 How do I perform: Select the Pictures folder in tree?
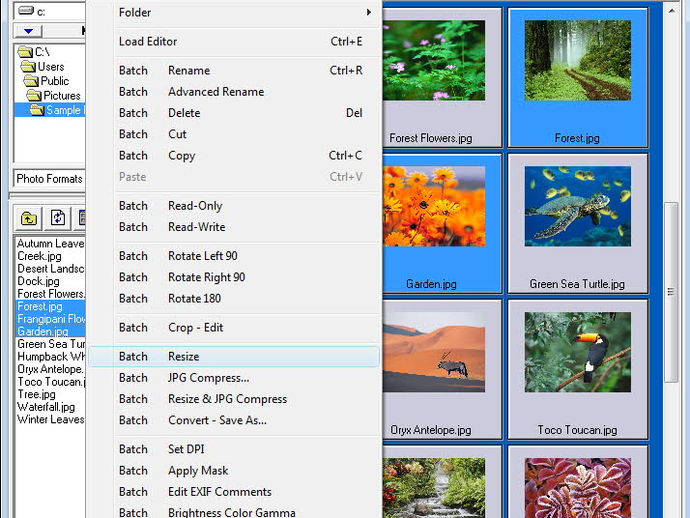54,96
